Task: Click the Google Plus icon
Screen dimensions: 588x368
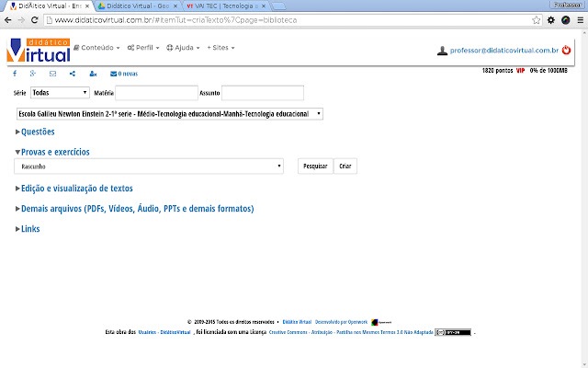Action: coord(33,74)
